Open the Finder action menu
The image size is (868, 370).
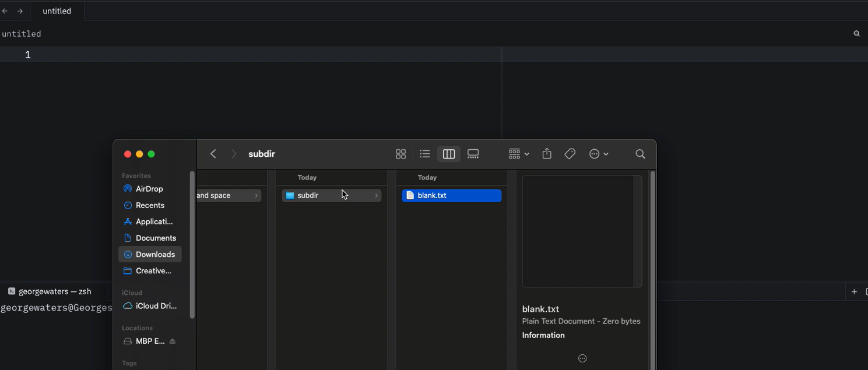tap(599, 154)
